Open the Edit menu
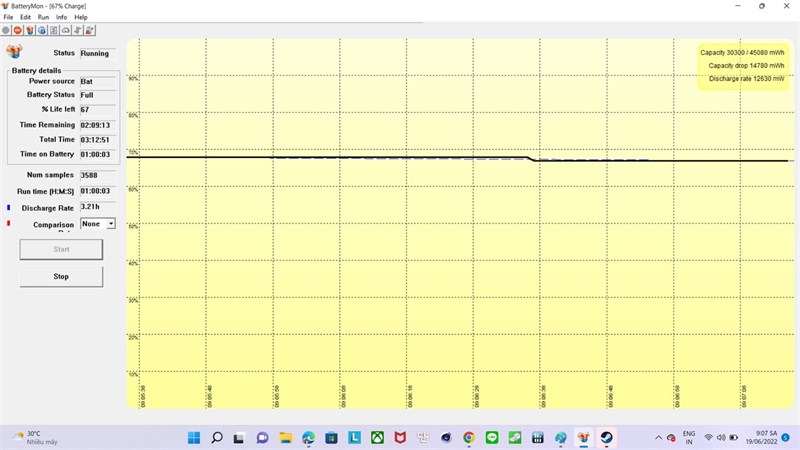800x450 pixels. point(26,17)
